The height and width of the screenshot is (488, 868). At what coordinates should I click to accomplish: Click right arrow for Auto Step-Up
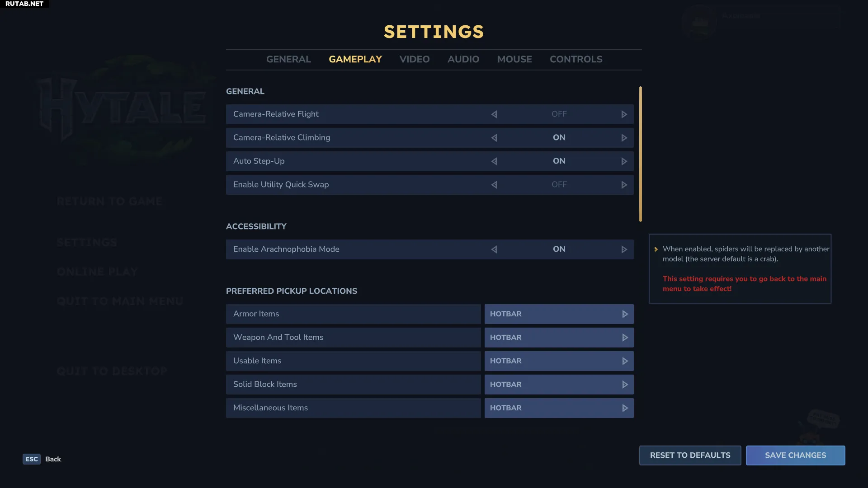point(624,161)
